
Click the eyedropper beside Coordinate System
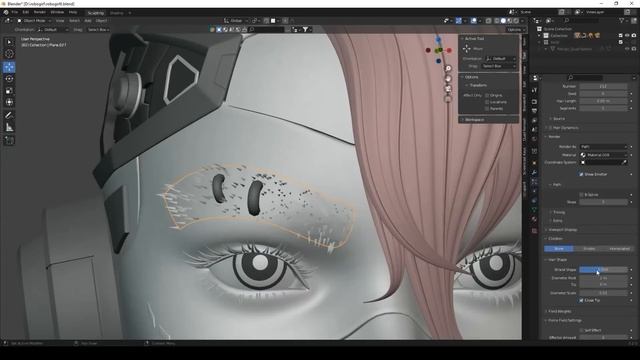click(x=624, y=162)
